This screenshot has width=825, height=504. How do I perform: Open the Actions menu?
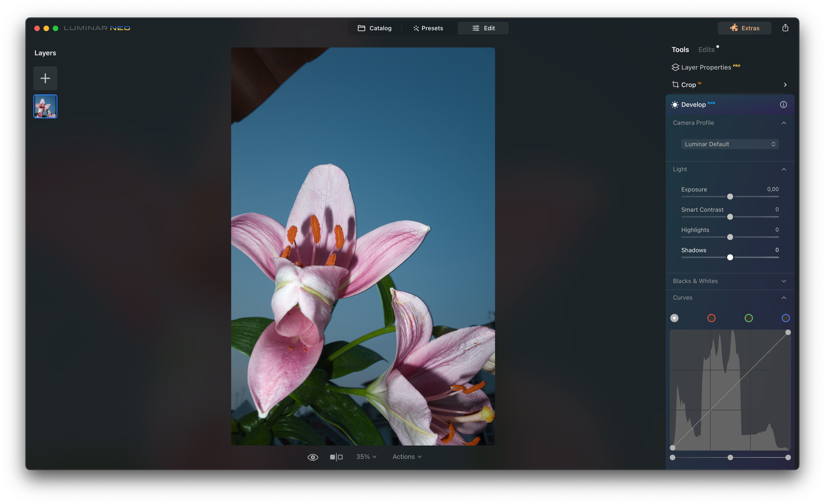point(406,456)
